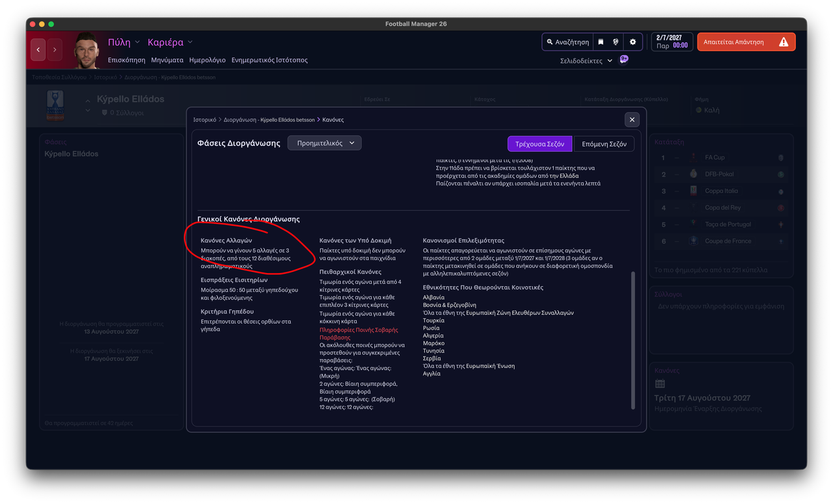Switch to the Ημερολόγιο tab

[207, 60]
